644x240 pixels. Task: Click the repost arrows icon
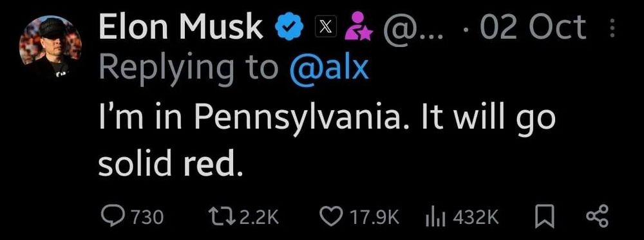click(x=222, y=217)
